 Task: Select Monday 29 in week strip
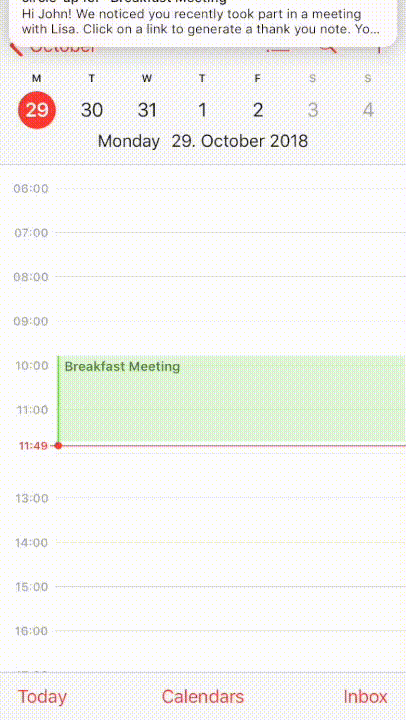pos(37,110)
